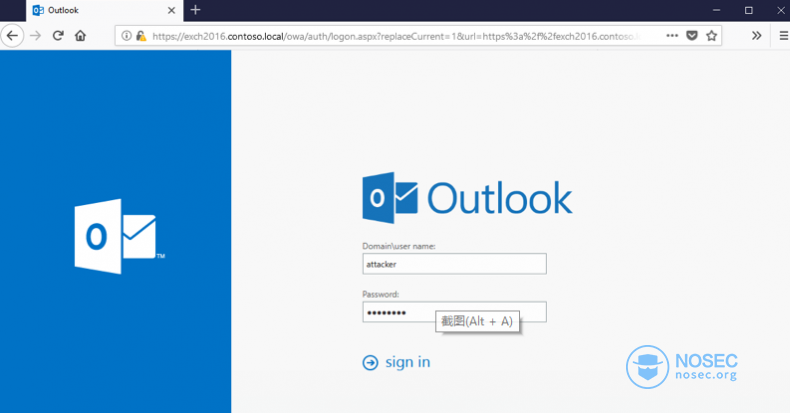This screenshot has width=790, height=413.
Task: Save page to Pocket icon
Action: (692, 36)
